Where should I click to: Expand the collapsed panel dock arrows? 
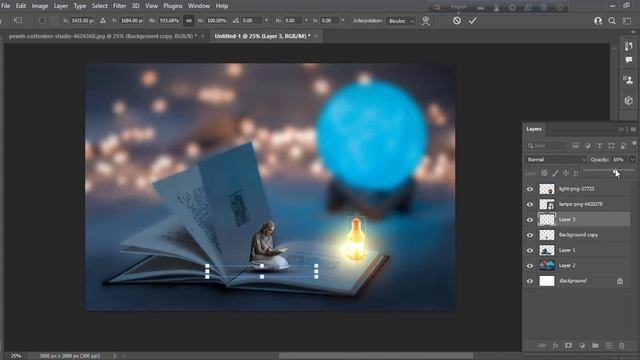(633, 32)
